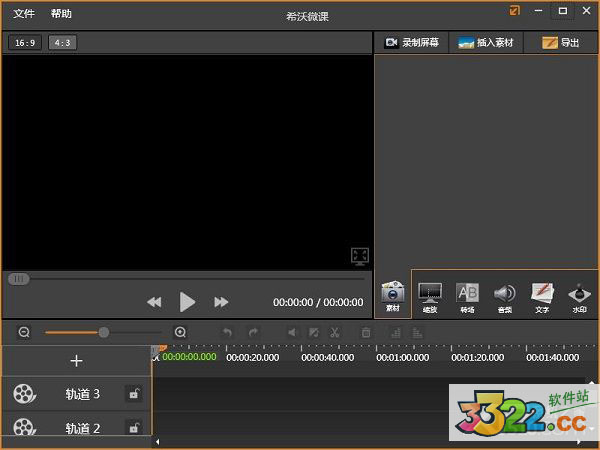Click the 录制屏幕 (record screen) button
The height and width of the screenshot is (450, 600).
pyautogui.click(x=412, y=43)
